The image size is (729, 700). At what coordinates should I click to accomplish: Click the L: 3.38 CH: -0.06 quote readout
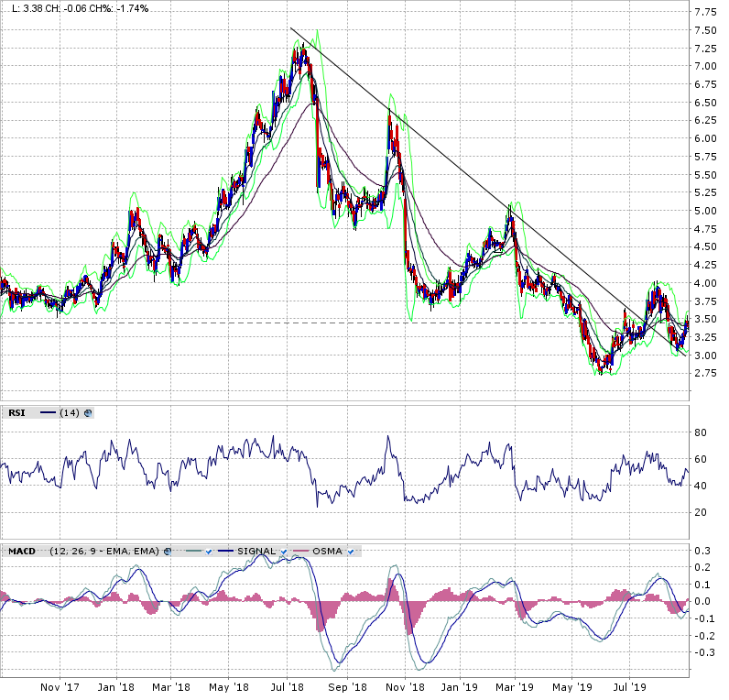coord(80,8)
